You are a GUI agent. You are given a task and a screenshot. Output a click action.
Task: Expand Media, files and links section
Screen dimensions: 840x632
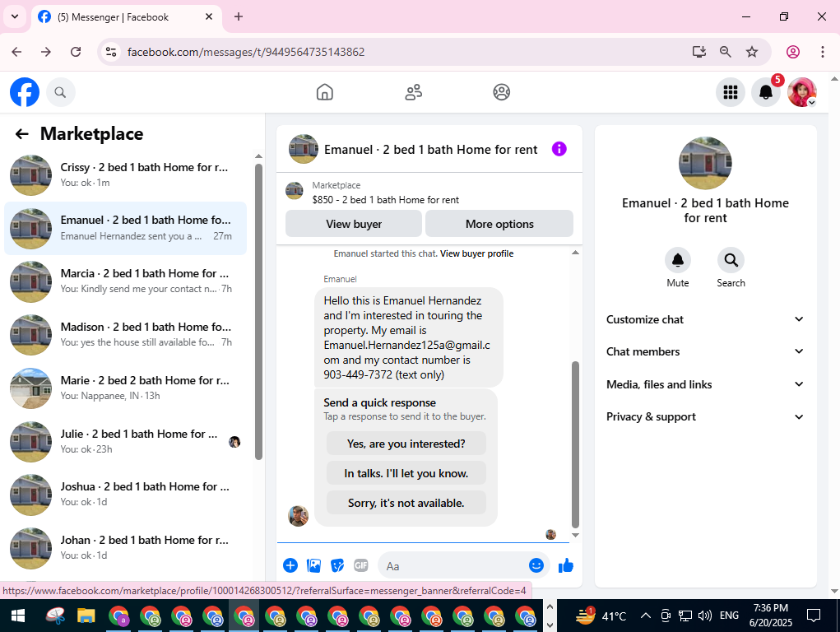[705, 384]
